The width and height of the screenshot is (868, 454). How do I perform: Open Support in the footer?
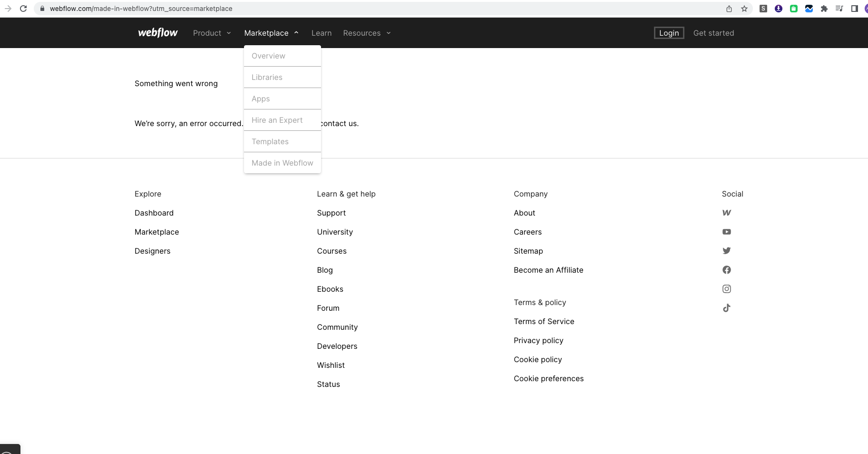point(332,213)
